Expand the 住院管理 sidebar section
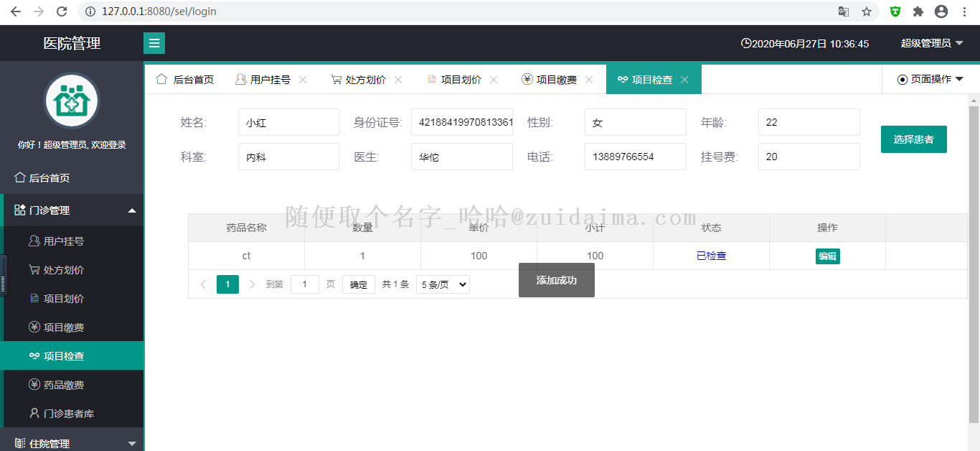The width and height of the screenshot is (980, 451). pos(72,443)
